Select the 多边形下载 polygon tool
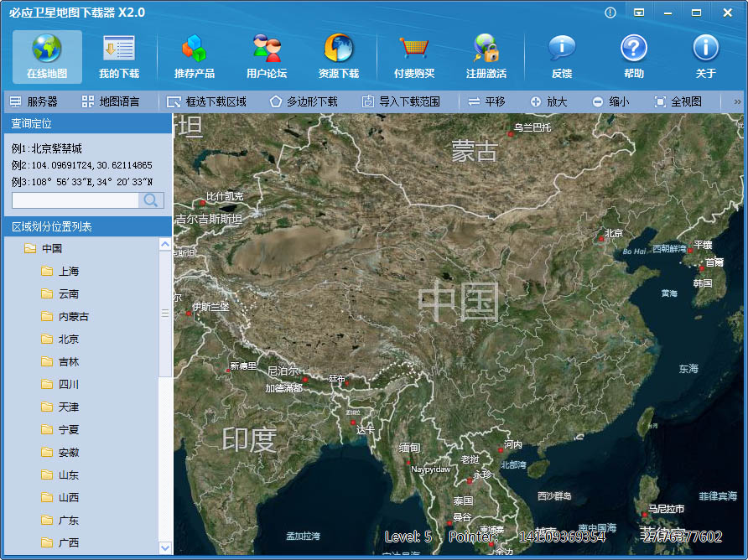The height and width of the screenshot is (560, 748). [304, 101]
